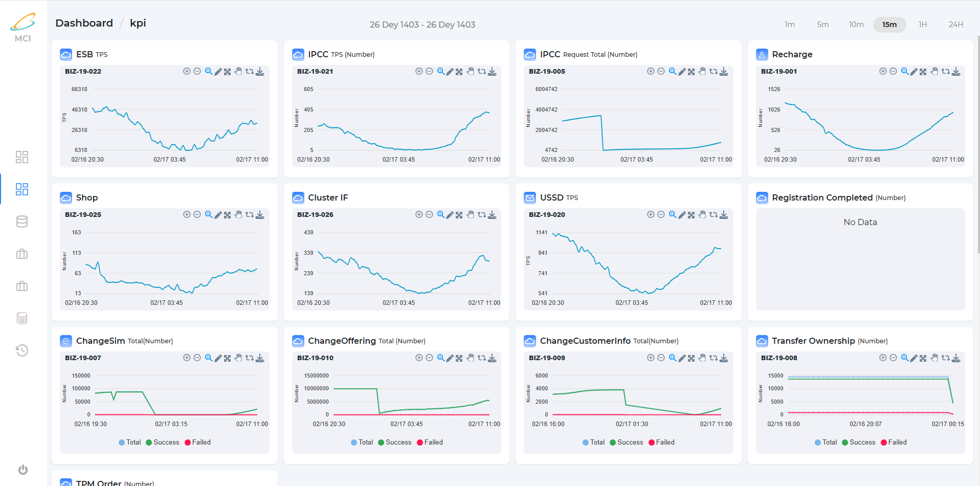
Task: Select pan hand tool on Shop chart
Action: (238, 215)
